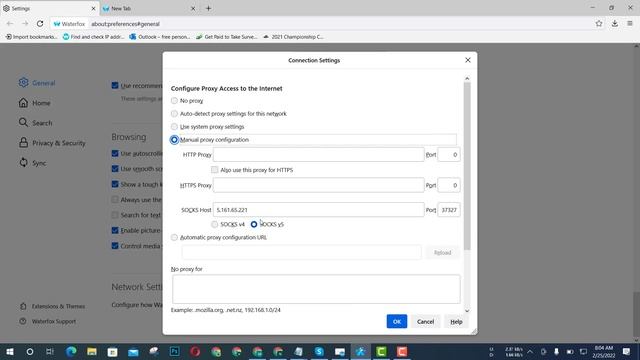Open Skype from the taskbar
Screen dimensions: 640x360
coord(319,351)
